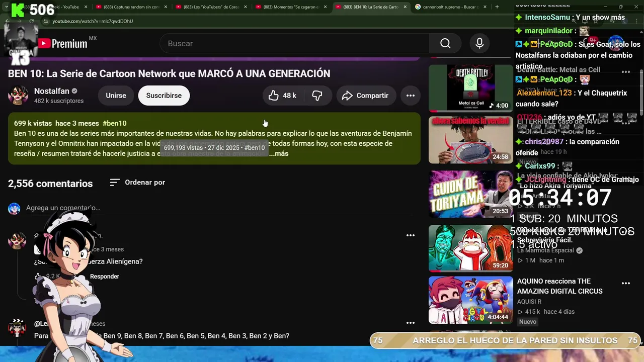Switch to the 'cannonbolt supremo' Google tab
Viewport: 644px width, 362px height.
coord(450,7)
